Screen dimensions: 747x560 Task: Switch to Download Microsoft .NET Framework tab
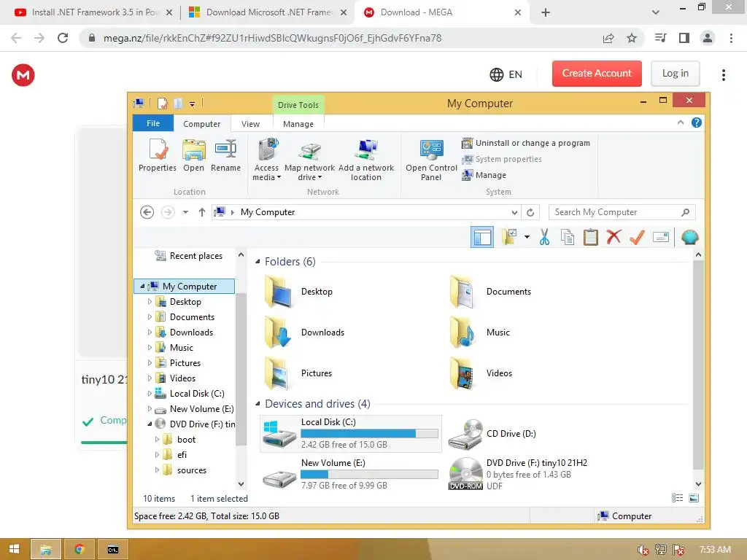tap(268, 12)
